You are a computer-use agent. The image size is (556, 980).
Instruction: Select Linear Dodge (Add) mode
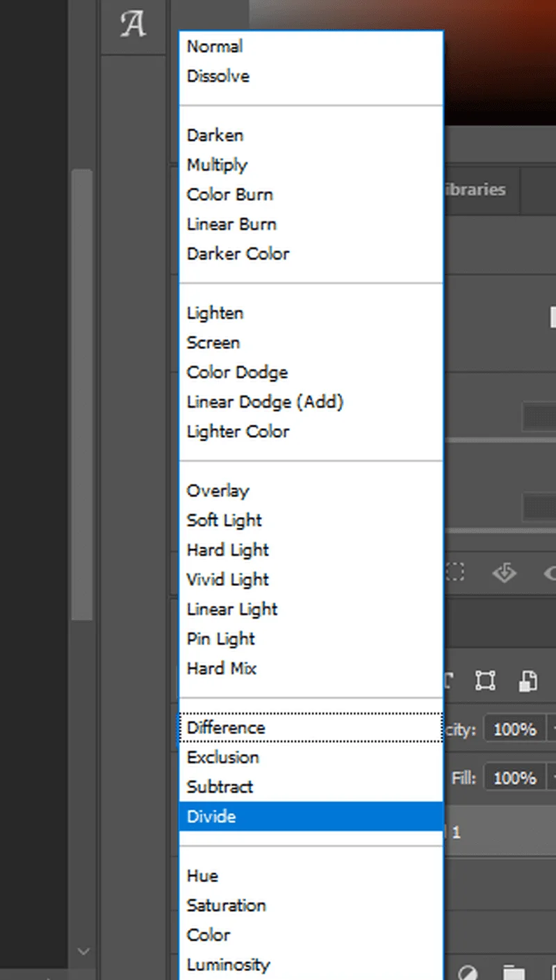(311, 402)
